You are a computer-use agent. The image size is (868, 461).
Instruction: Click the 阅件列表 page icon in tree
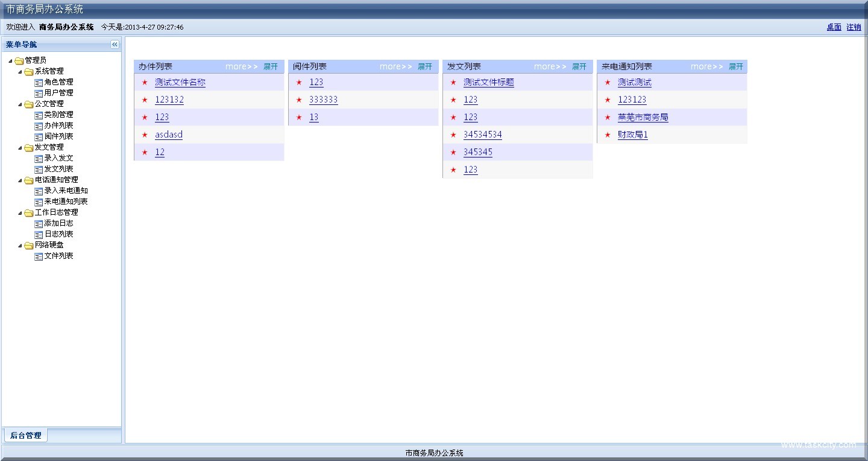click(39, 136)
